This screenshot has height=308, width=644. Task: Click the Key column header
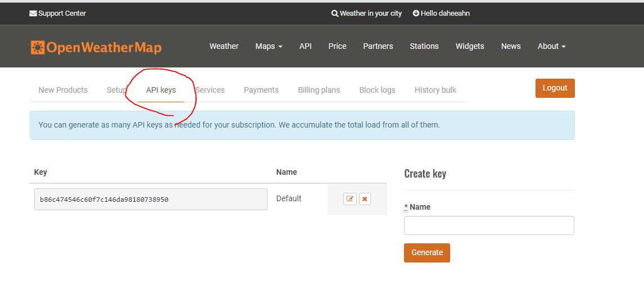point(40,172)
